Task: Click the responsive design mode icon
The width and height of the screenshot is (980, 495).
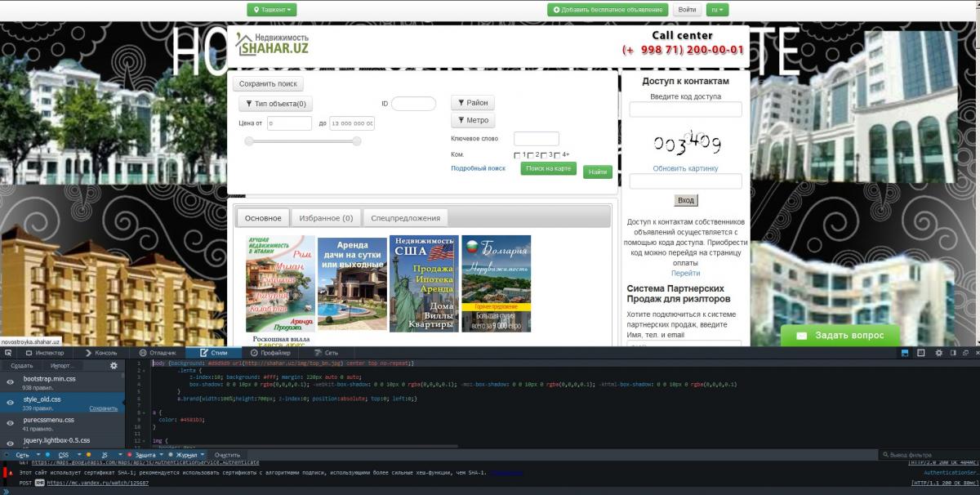Action: (x=921, y=353)
